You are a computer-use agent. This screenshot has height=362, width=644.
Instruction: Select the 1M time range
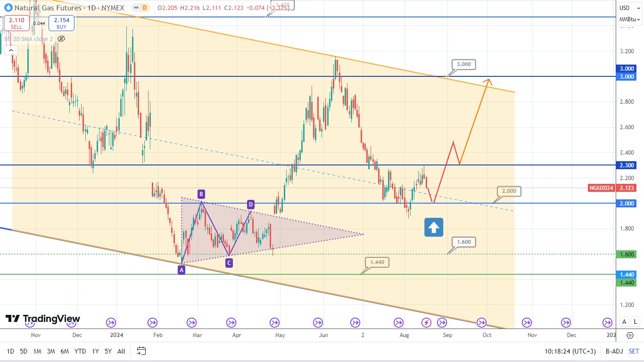point(37,351)
